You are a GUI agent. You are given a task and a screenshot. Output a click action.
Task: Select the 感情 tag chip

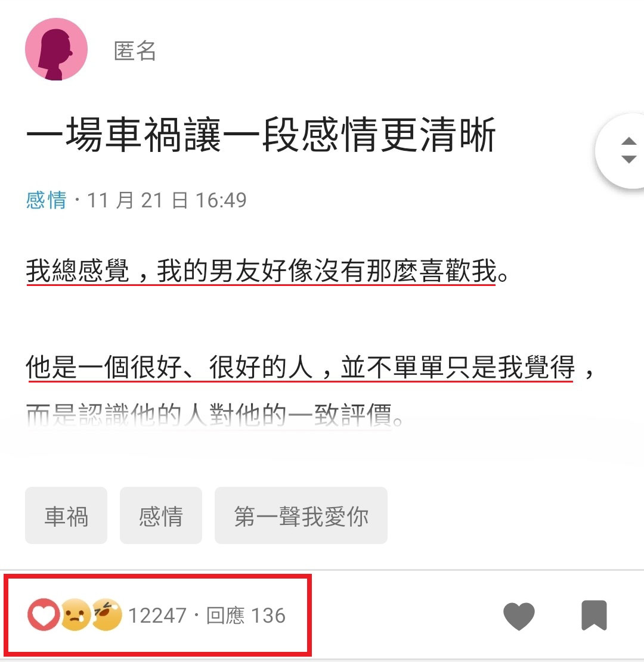161,515
